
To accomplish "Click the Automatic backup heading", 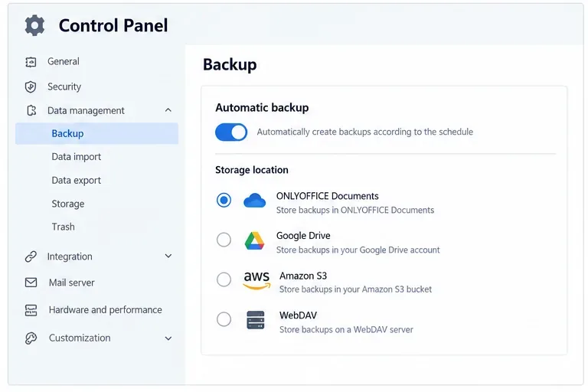I will point(262,108).
